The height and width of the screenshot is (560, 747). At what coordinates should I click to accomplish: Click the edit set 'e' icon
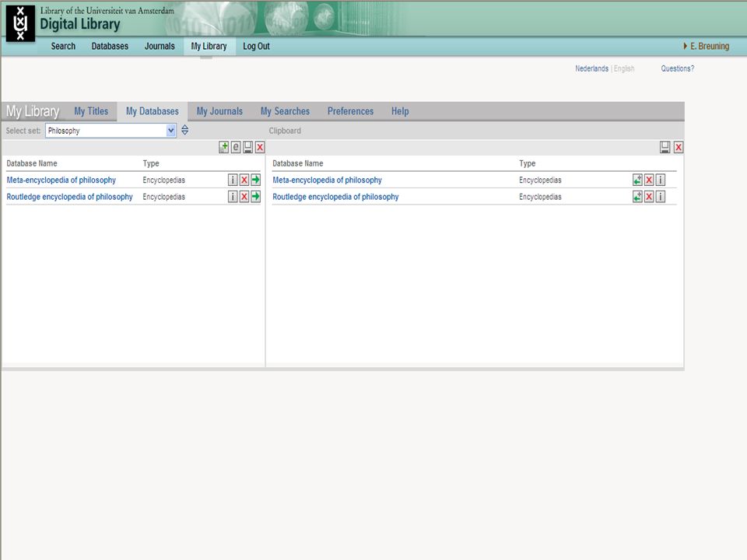point(236,147)
